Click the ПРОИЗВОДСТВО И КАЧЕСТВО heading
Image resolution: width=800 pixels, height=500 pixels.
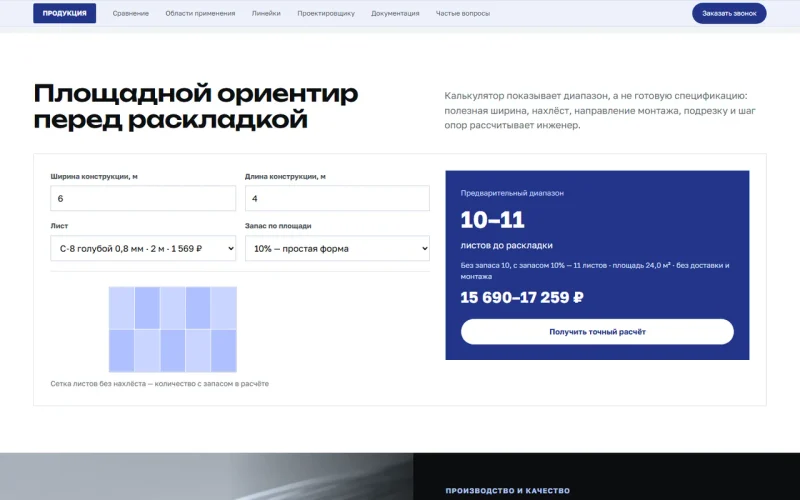(507, 490)
